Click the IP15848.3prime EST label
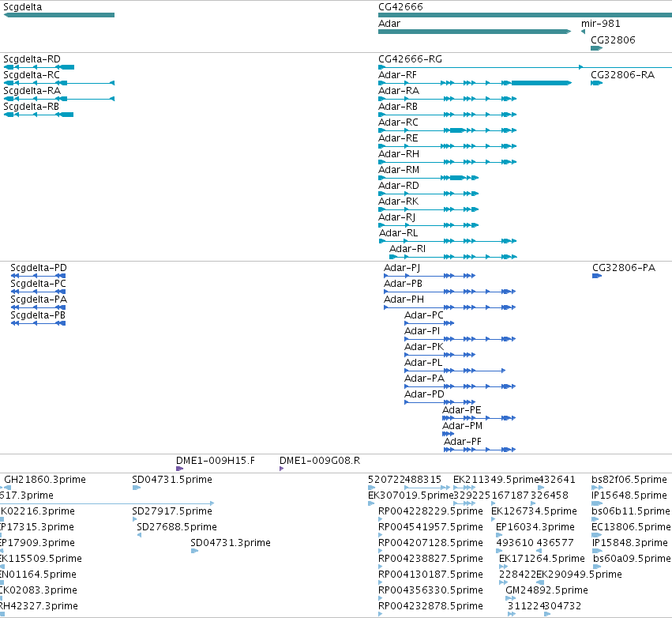This screenshot has height=618, width=672. tap(630, 544)
